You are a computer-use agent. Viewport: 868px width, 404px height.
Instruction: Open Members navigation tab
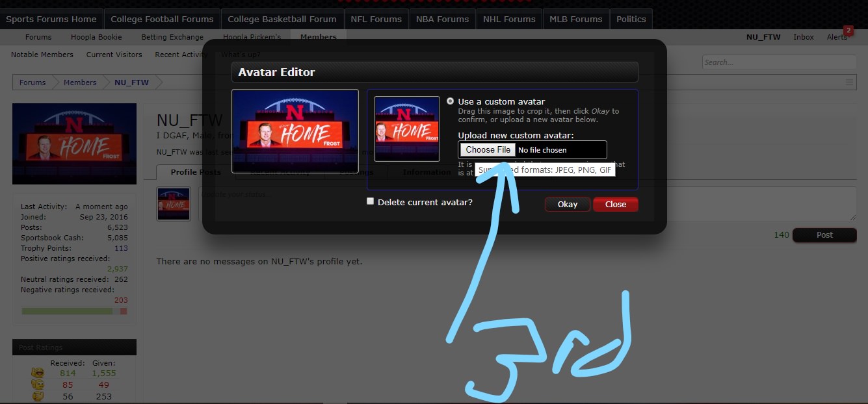point(319,37)
